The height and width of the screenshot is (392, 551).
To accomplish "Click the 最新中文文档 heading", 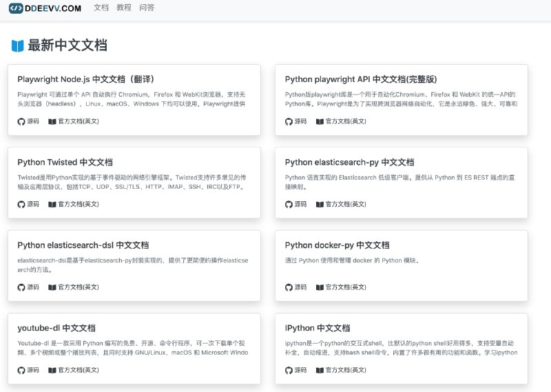I will pyautogui.click(x=67, y=45).
